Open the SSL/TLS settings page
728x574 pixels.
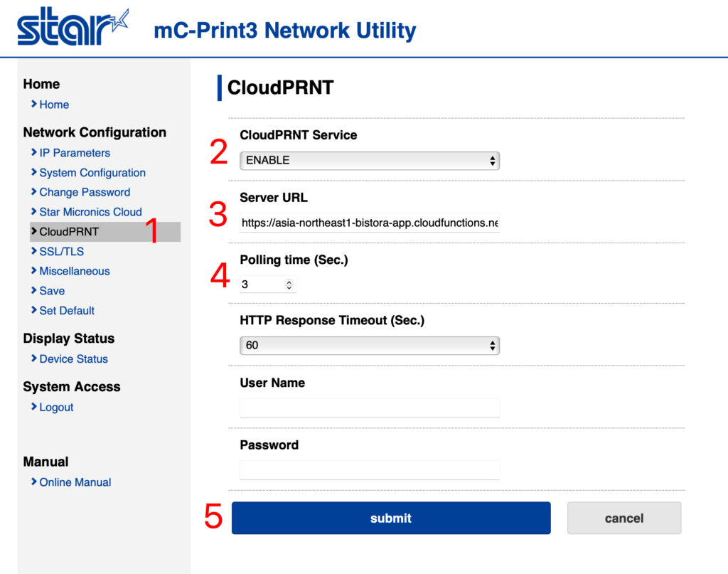[62, 251]
